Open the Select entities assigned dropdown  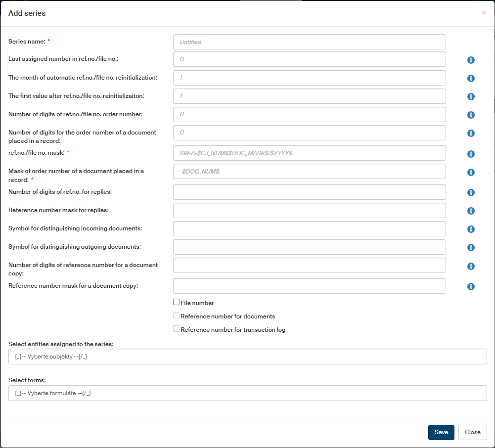click(x=247, y=357)
